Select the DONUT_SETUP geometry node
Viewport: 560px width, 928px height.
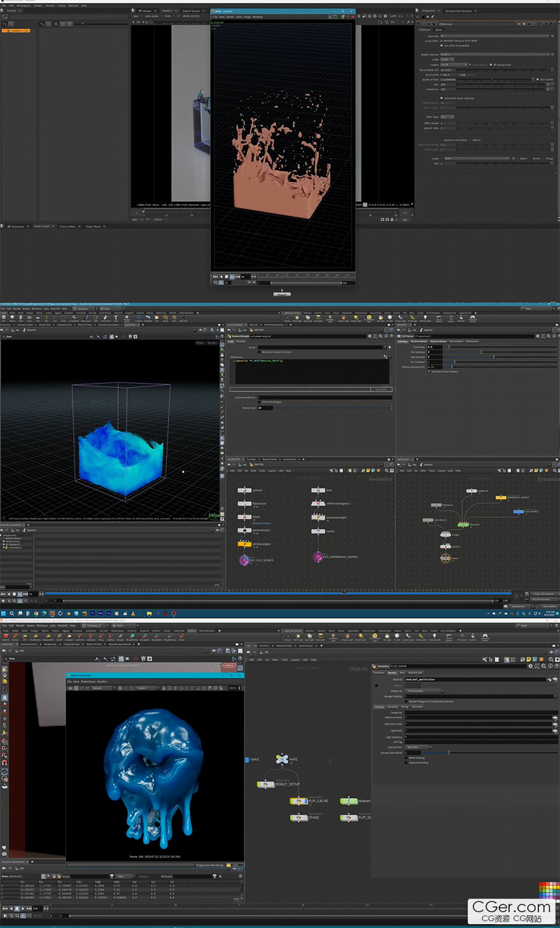pyautogui.click(x=265, y=785)
